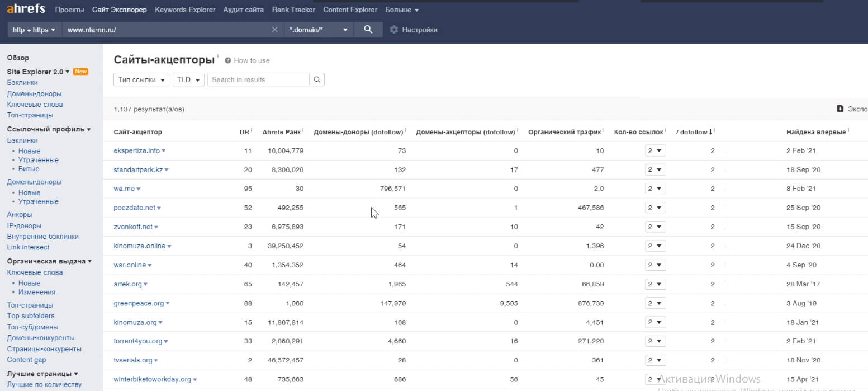Click the question mark How to use icon
The height and width of the screenshot is (391, 868).
pyautogui.click(x=228, y=60)
